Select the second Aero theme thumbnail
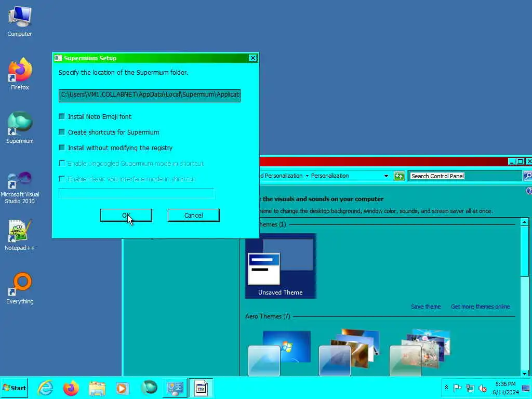The width and height of the screenshot is (532, 399). tap(350, 353)
